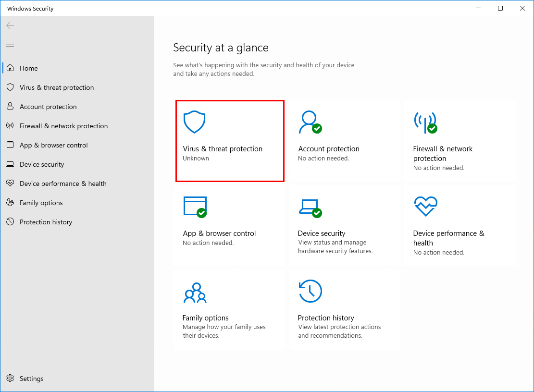Click the back navigation arrow
Image resolution: width=534 pixels, height=392 pixels.
[10, 25]
